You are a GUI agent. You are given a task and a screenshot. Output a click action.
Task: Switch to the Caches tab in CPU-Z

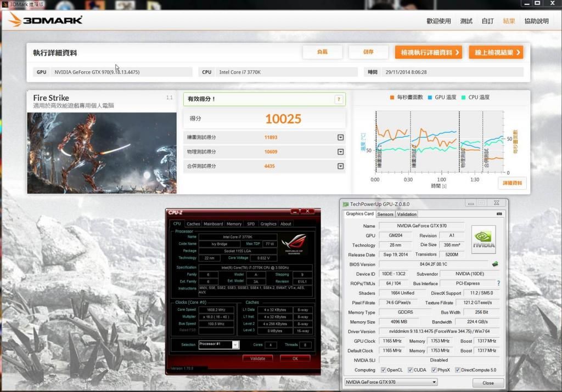tap(193, 224)
